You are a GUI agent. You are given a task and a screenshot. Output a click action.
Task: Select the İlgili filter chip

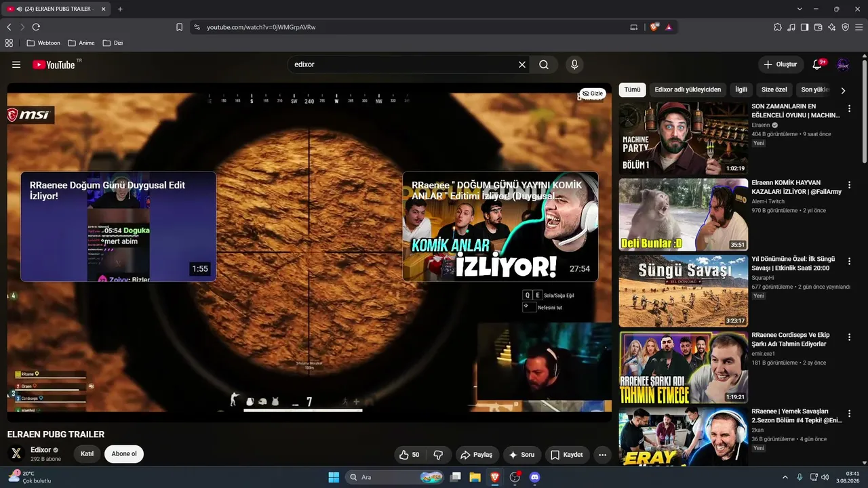741,89
